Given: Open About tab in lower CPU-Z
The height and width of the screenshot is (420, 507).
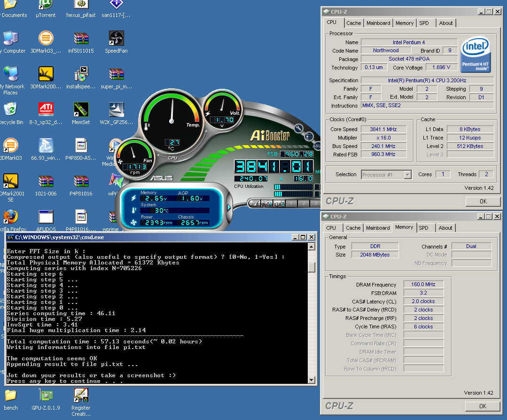Looking at the screenshot, I should click(x=445, y=228).
